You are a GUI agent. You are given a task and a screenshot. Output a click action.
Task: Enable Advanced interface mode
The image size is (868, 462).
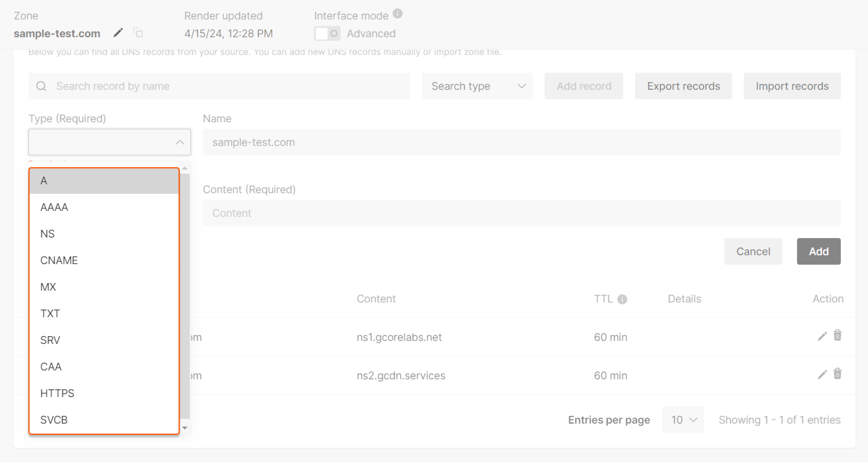(x=327, y=33)
